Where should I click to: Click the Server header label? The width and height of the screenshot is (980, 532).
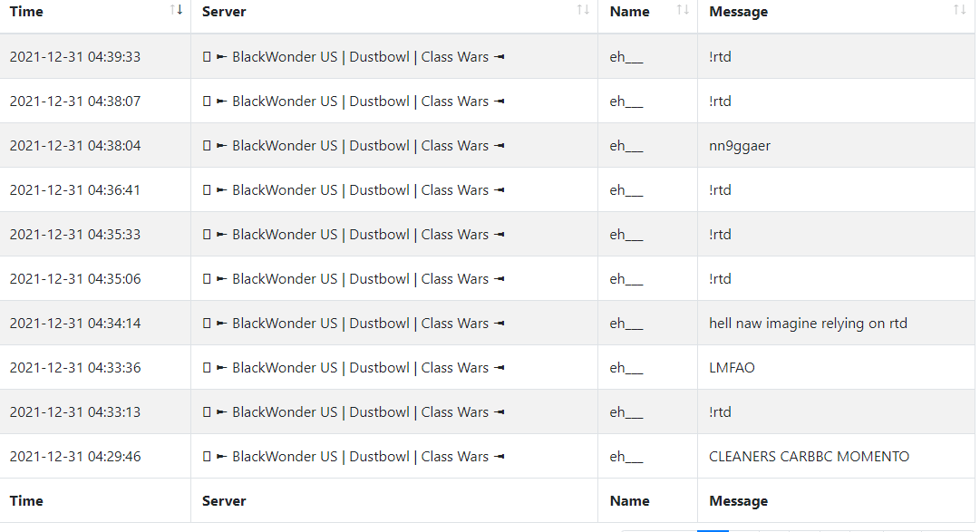click(x=224, y=11)
